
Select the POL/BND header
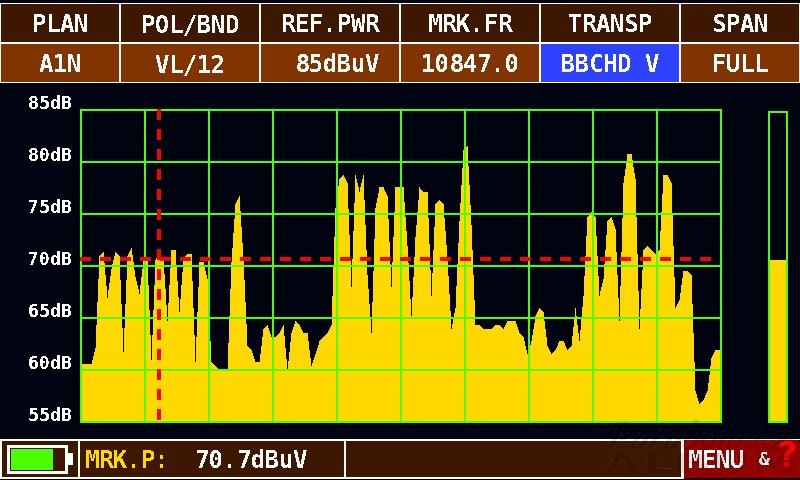pos(190,23)
